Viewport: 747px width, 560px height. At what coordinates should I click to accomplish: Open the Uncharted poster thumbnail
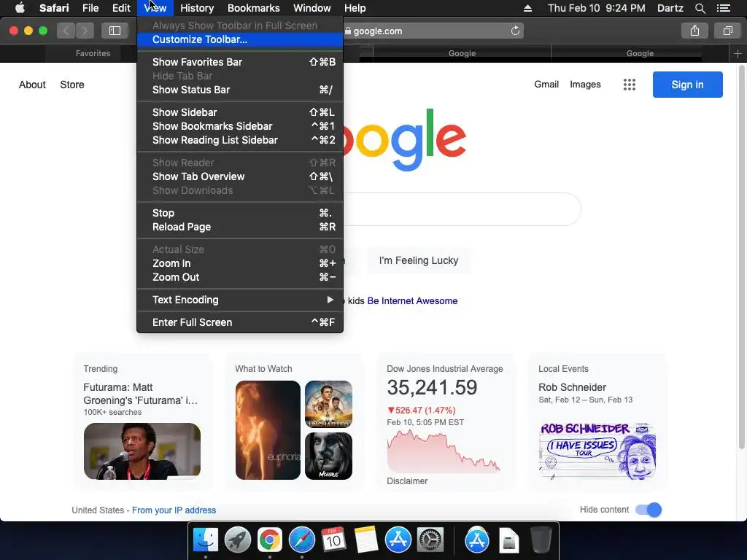click(329, 404)
